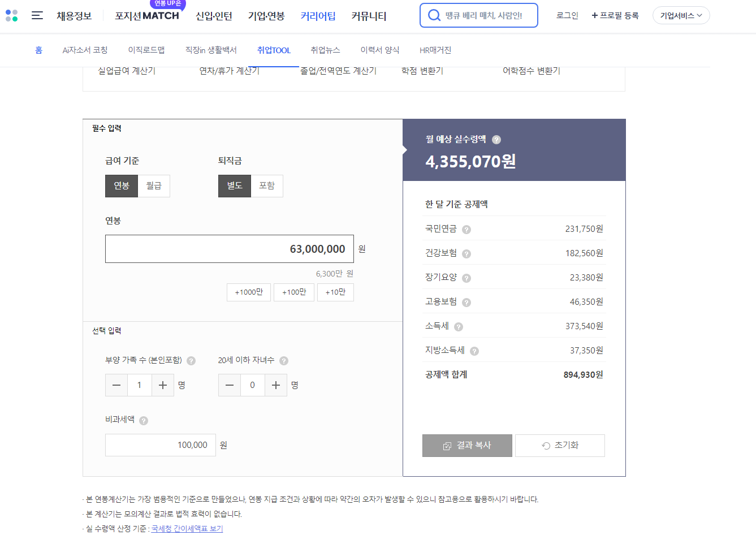Click help icon beside 건강보험
Image resolution: width=756 pixels, height=535 pixels.
pos(466,254)
